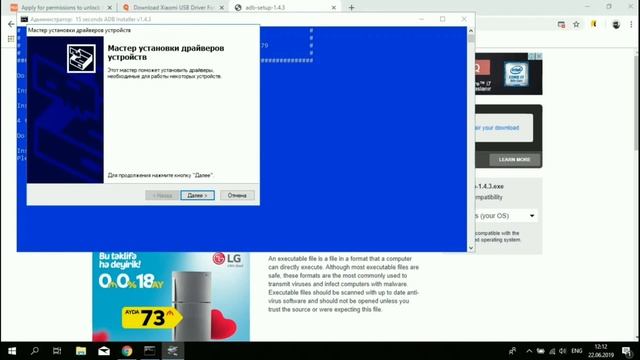Click the your download link in ad
The width and height of the screenshot is (640, 360).
(497, 128)
